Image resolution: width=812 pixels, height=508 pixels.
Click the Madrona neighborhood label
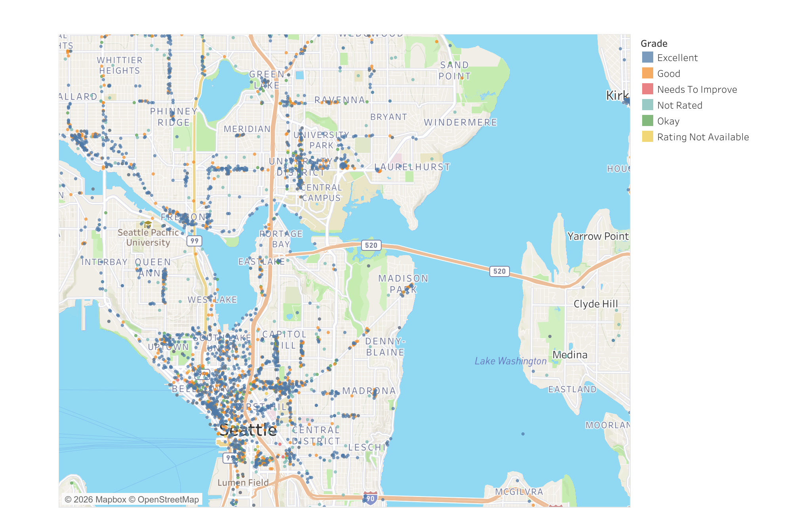369,391
